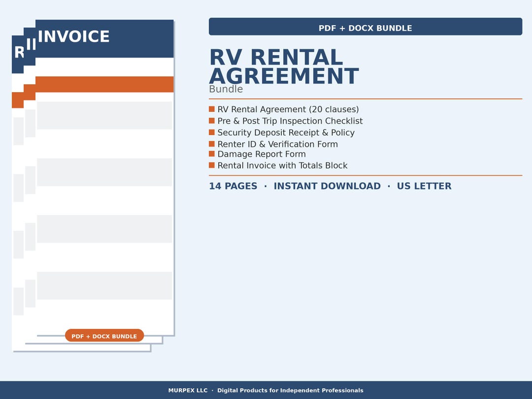Click 'Digital Products for Independent Professionals' footer
The height and width of the screenshot is (399, 532).
pyautogui.click(x=291, y=390)
